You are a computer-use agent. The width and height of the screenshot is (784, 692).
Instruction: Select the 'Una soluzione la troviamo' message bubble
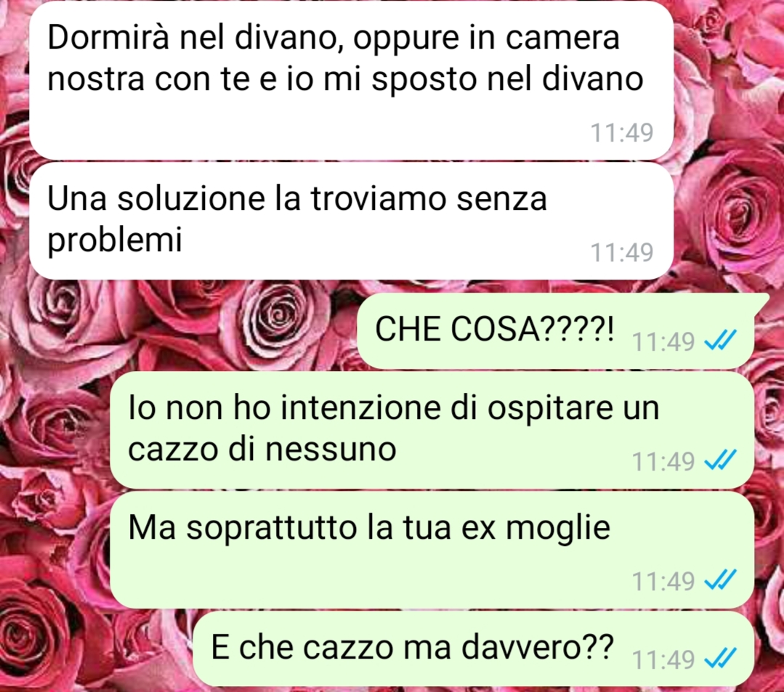pyautogui.click(x=352, y=220)
